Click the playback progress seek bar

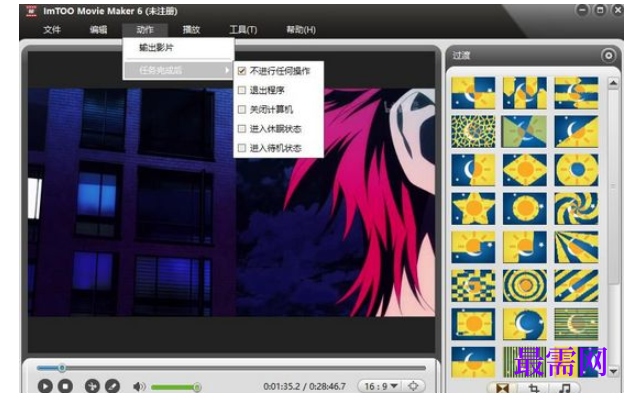pos(231,368)
